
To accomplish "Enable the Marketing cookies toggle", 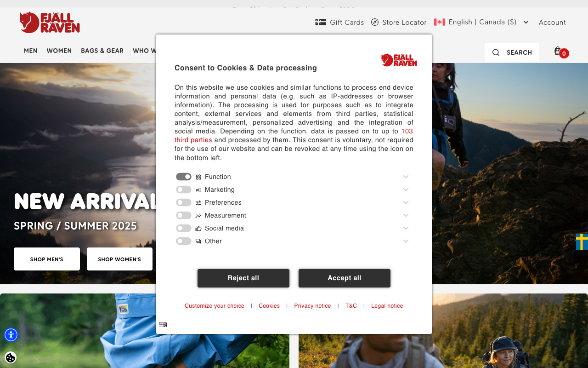I will coord(184,190).
